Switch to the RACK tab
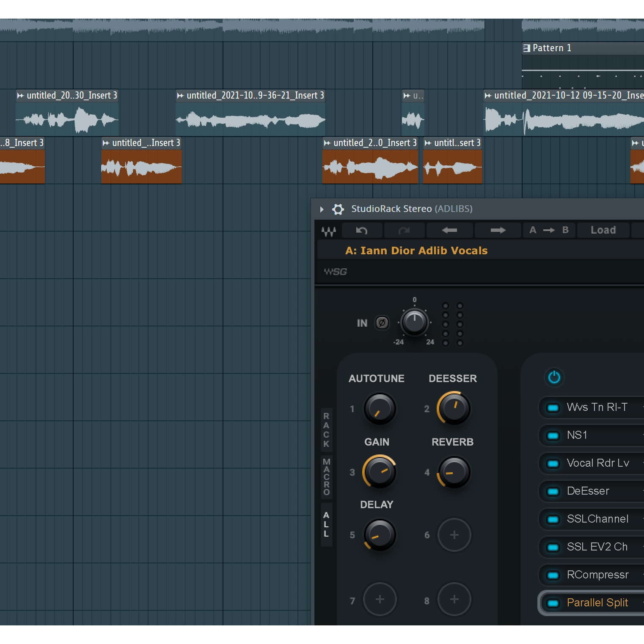This screenshot has width=644, height=644. tap(326, 430)
